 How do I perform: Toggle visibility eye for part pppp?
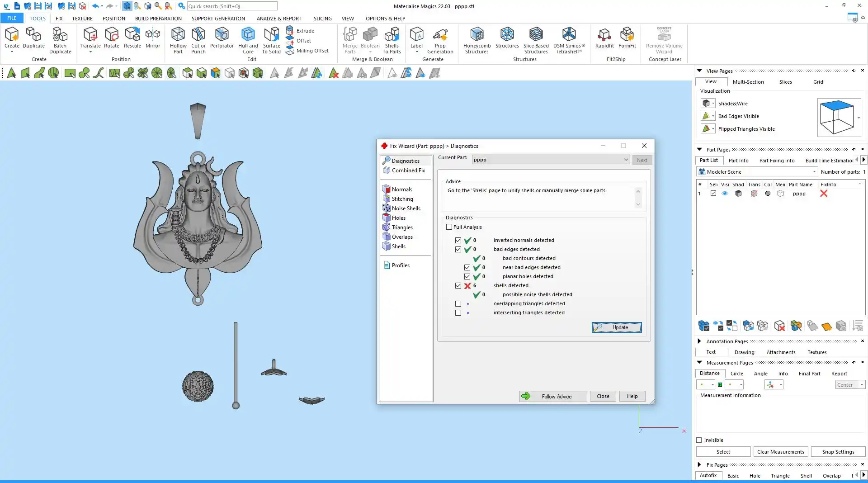[x=725, y=194]
